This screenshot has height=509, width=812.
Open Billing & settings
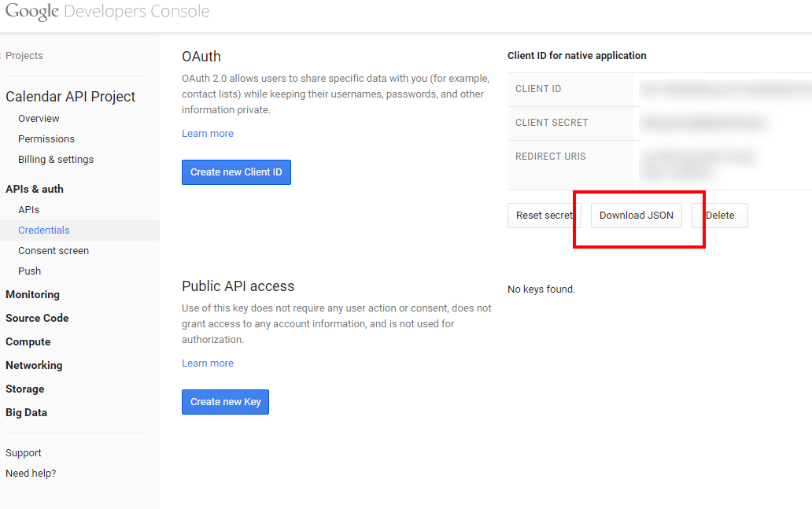(x=56, y=160)
